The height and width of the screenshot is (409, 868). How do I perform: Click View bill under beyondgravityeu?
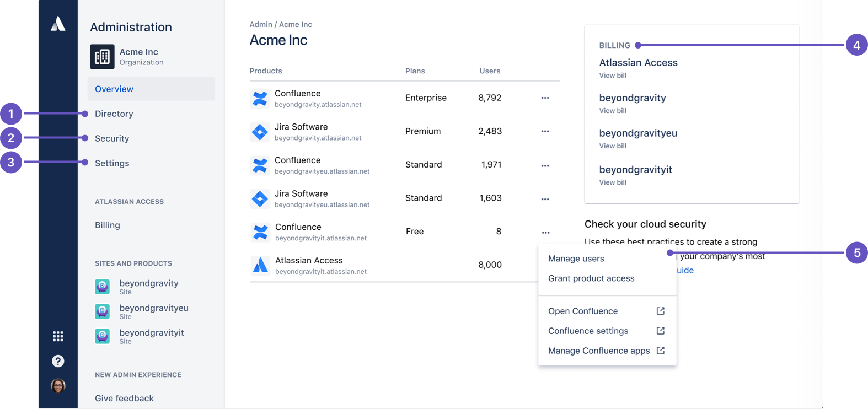point(613,146)
